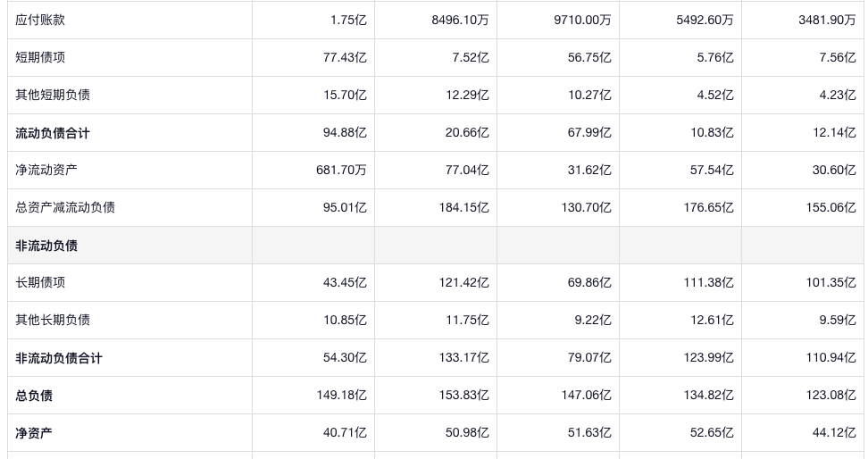Click the 其他短期负债 row label
Viewport: 868px width, 459px height.
pos(53,95)
